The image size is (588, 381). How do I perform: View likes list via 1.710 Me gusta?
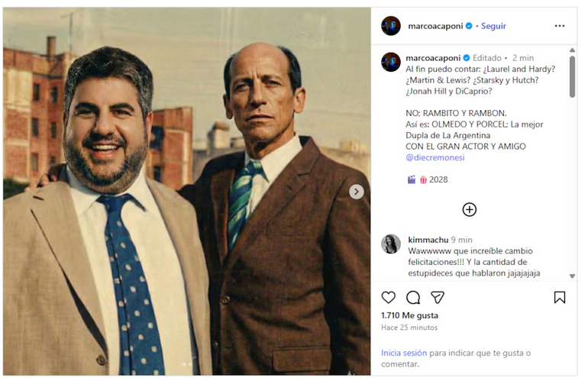pyautogui.click(x=409, y=315)
